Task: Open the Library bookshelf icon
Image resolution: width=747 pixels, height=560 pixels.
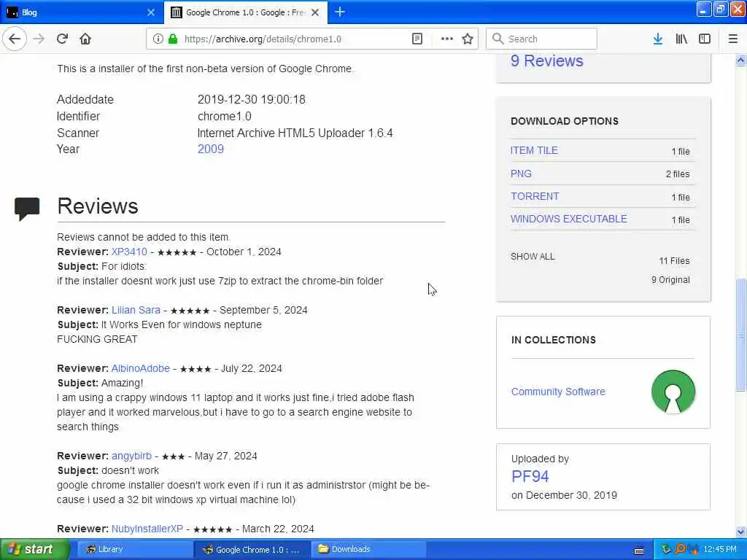Action: coord(681,39)
